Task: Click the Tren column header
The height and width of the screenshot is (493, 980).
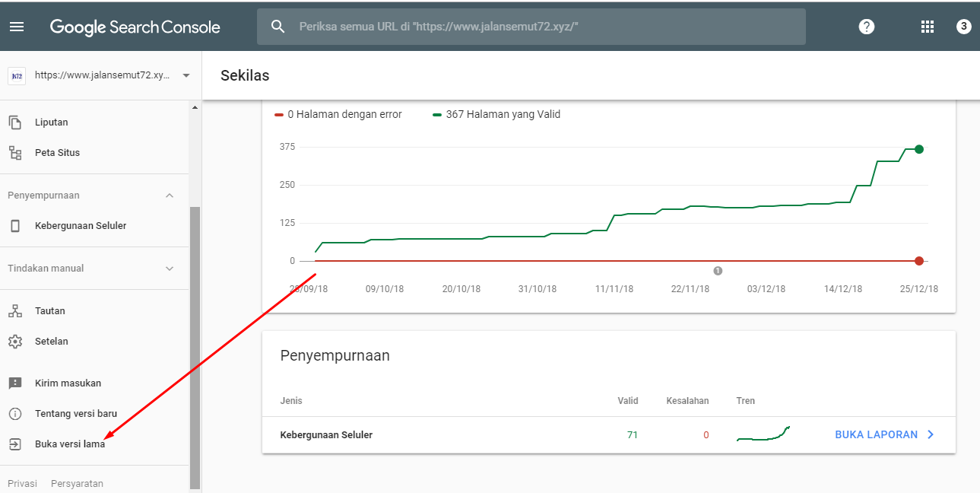Action: pyautogui.click(x=746, y=401)
